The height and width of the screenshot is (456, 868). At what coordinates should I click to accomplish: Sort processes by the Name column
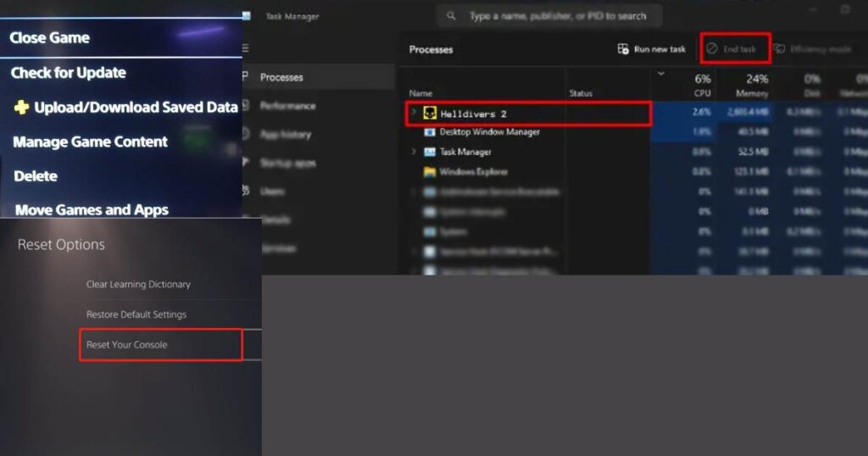(x=420, y=93)
